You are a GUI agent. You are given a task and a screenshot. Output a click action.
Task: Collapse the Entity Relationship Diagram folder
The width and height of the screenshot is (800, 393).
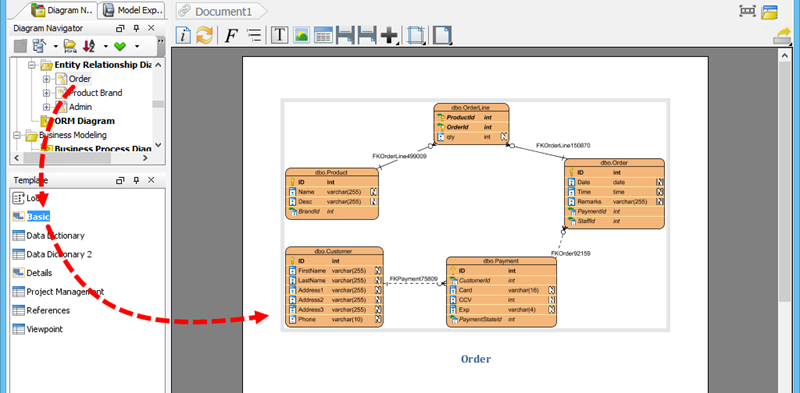(32, 65)
